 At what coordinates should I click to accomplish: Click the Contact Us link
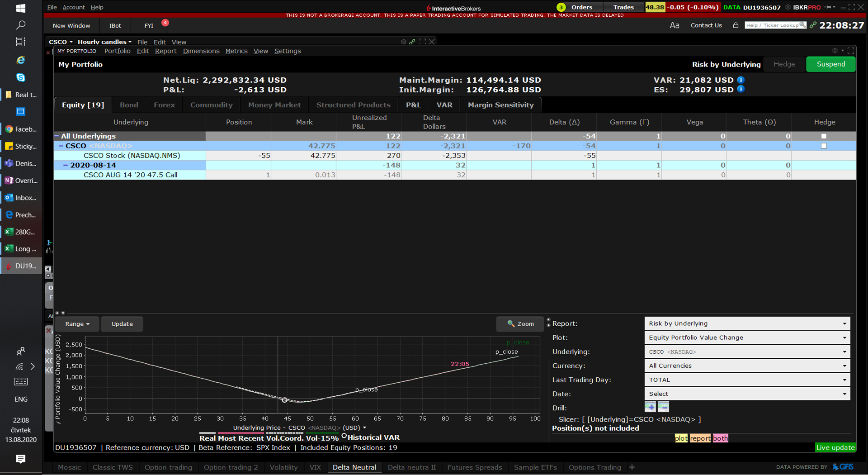tap(706, 25)
